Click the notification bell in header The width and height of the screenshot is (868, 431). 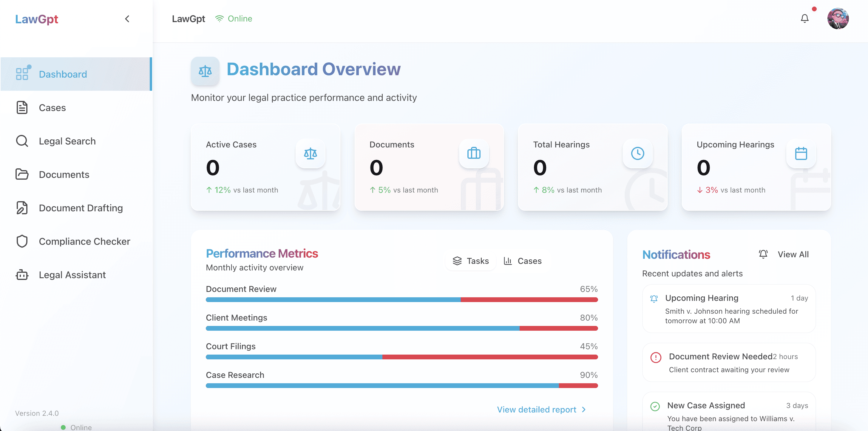tap(804, 19)
